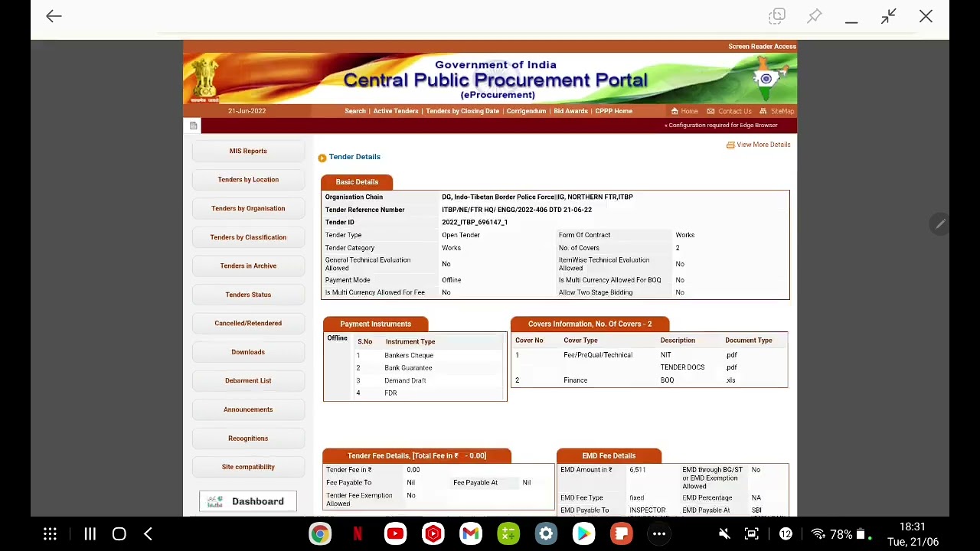
Task: Click the Dashboard button
Action: 248,501
